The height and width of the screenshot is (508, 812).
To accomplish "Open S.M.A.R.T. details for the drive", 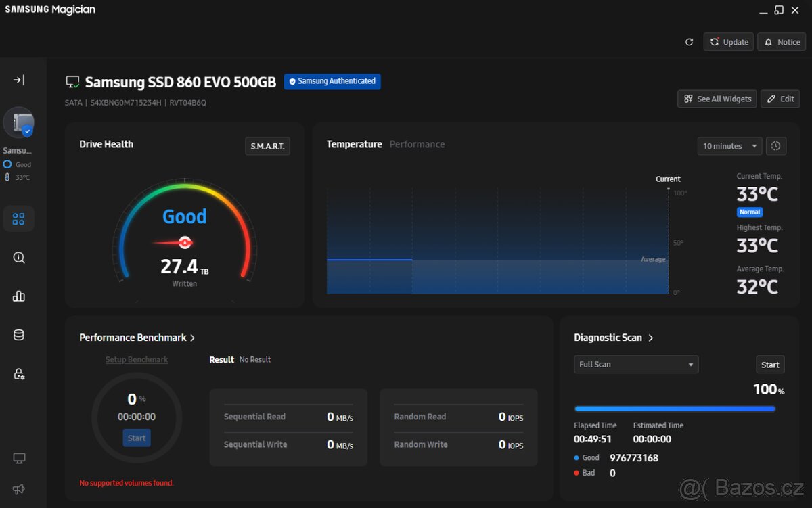I will point(267,146).
